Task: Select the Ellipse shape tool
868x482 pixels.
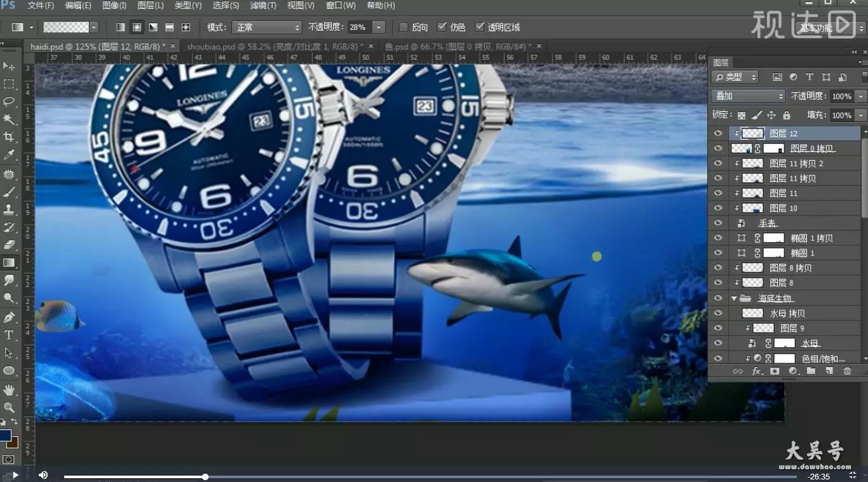Action: point(9,370)
